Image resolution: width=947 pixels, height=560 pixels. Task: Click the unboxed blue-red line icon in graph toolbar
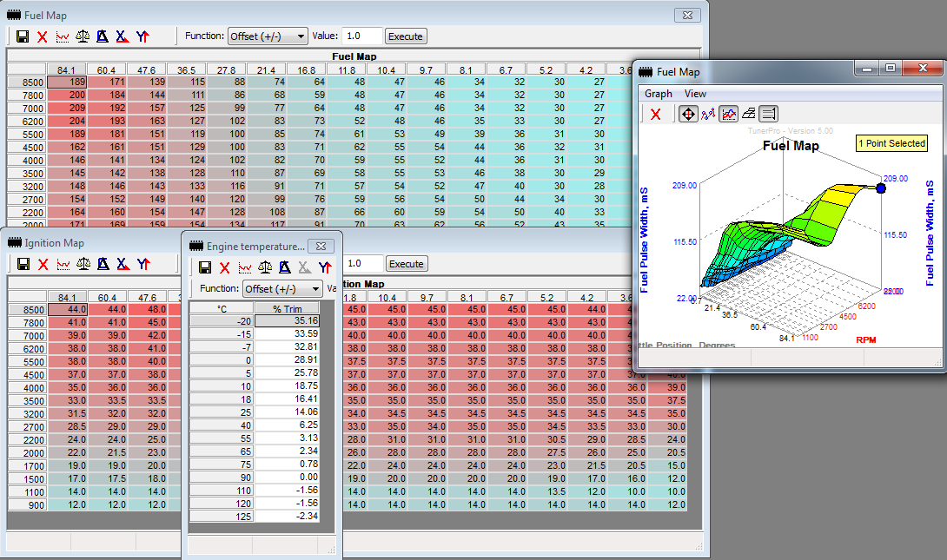click(707, 114)
